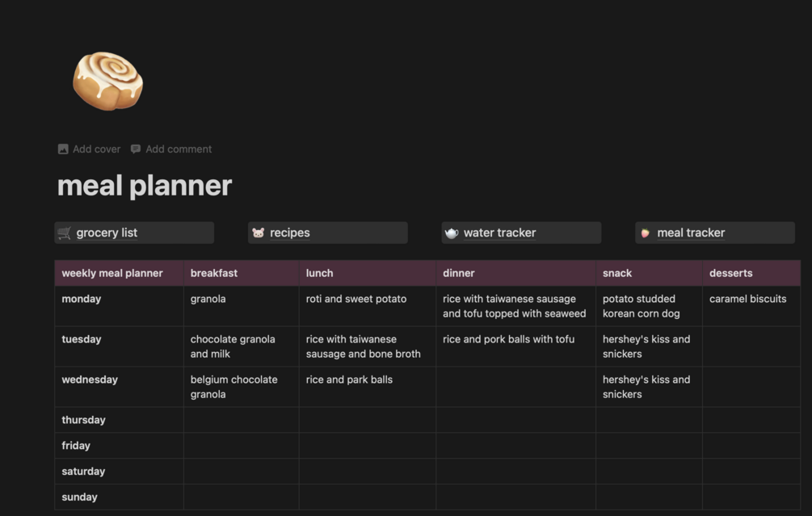Click the empty thursday breakfast cell
The height and width of the screenshot is (516, 812).
tap(241, 420)
